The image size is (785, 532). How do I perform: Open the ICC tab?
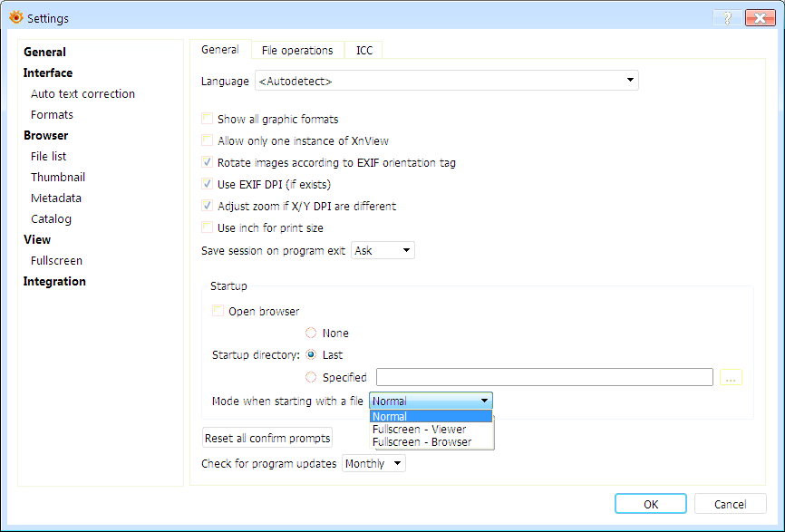click(x=363, y=51)
